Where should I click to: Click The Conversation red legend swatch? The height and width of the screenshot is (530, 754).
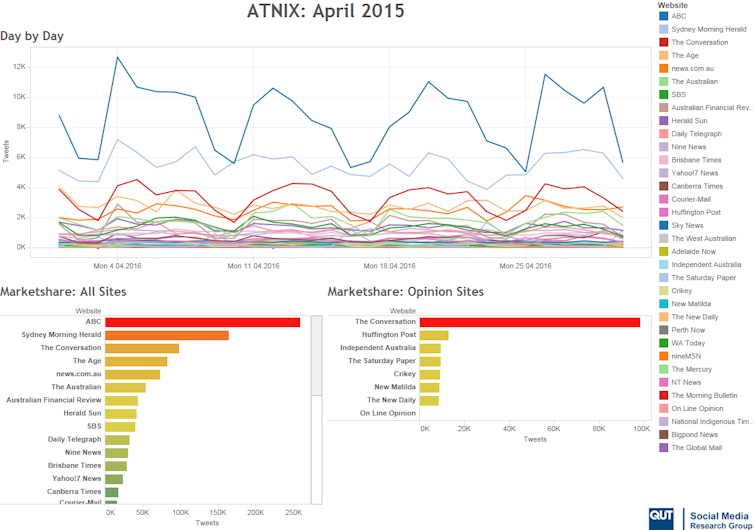point(664,42)
